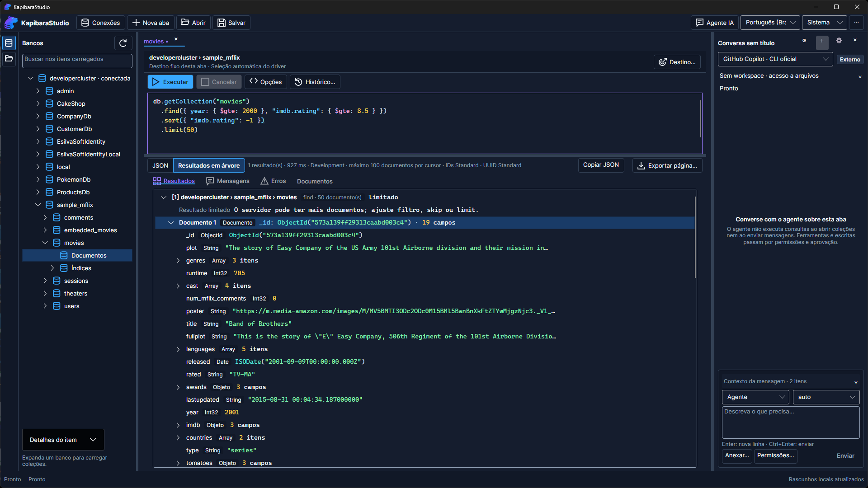Open the language dropdown Português
Viewport: 868px width, 488px height.
tap(770, 23)
